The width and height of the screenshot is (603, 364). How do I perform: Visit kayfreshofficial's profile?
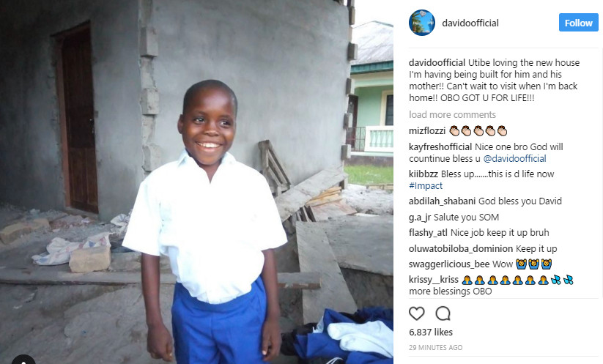point(440,146)
